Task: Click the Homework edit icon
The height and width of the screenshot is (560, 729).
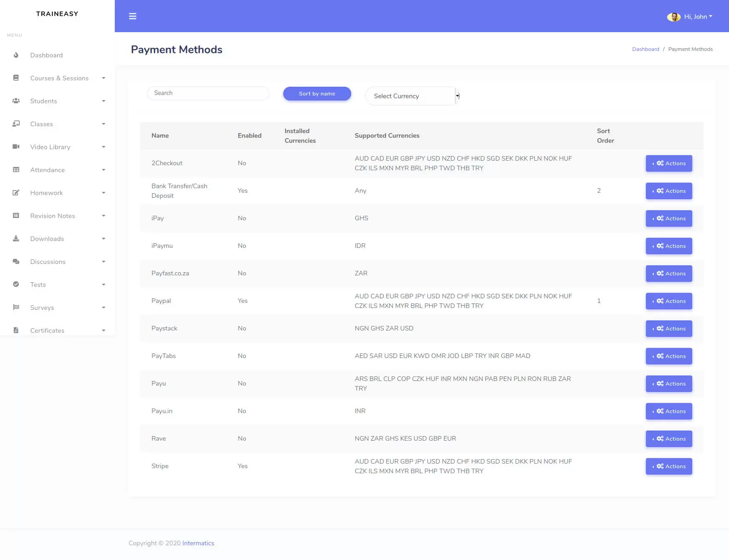Action: 16,193
